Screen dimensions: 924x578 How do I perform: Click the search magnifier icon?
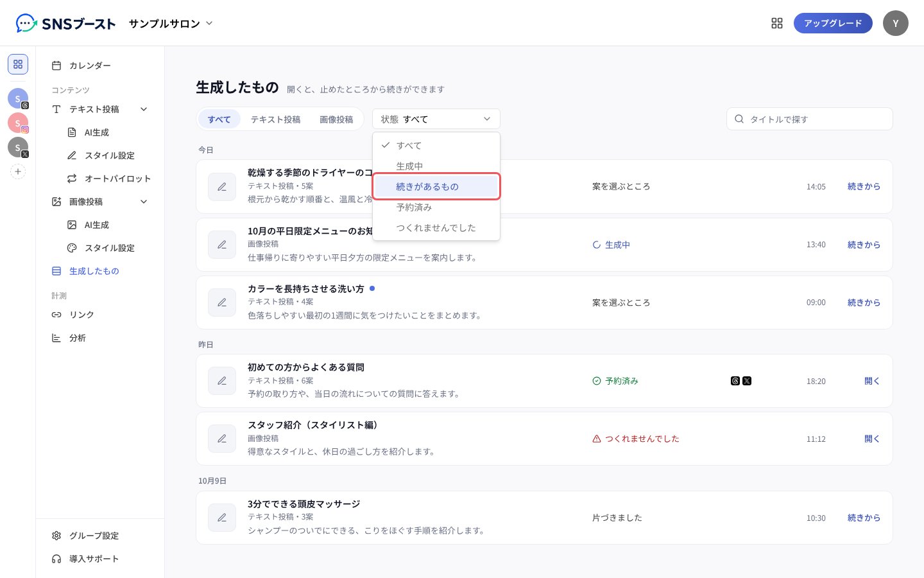pos(739,119)
